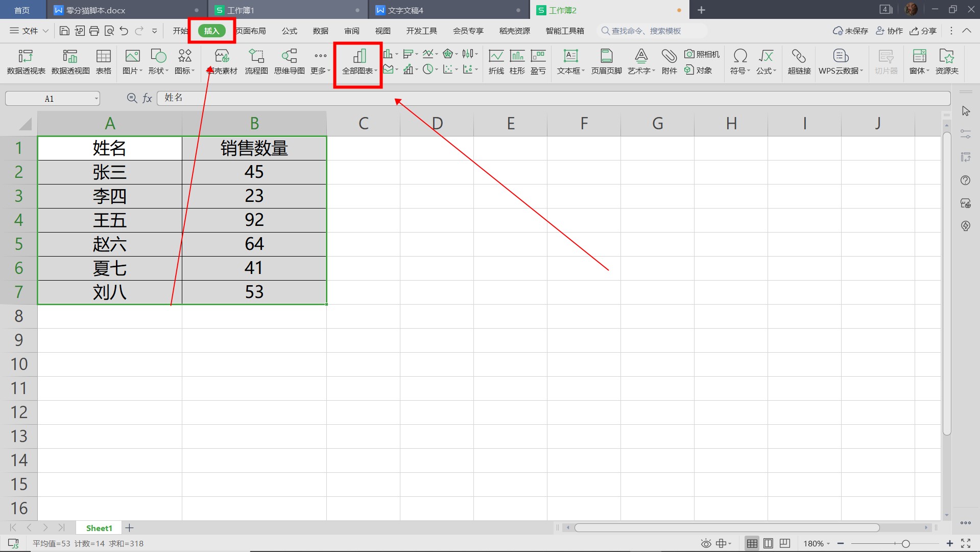Toggle the eye protection mode icon

(706, 543)
